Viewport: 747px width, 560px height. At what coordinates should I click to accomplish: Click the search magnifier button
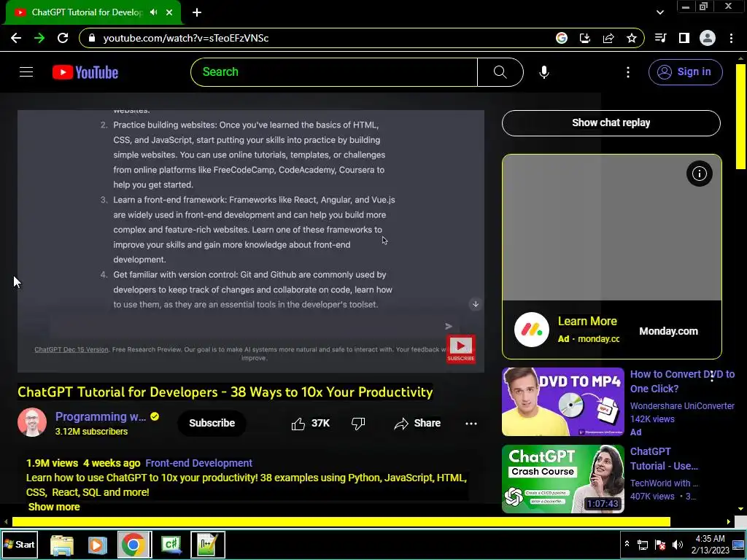click(500, 72)
